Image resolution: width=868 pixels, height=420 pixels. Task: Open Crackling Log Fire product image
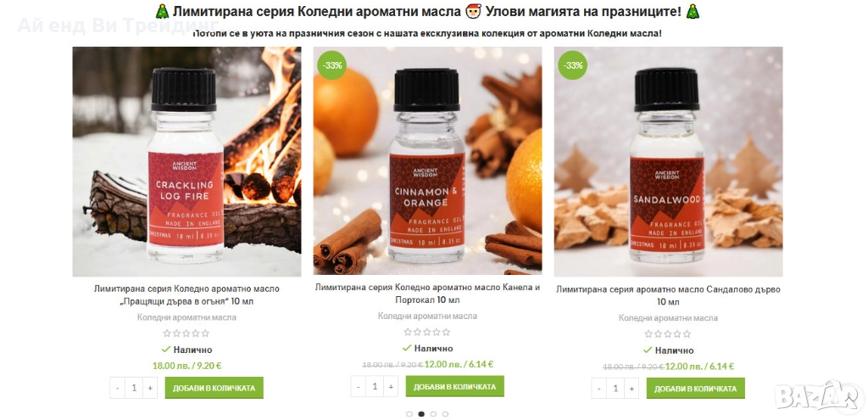[187, 161]
